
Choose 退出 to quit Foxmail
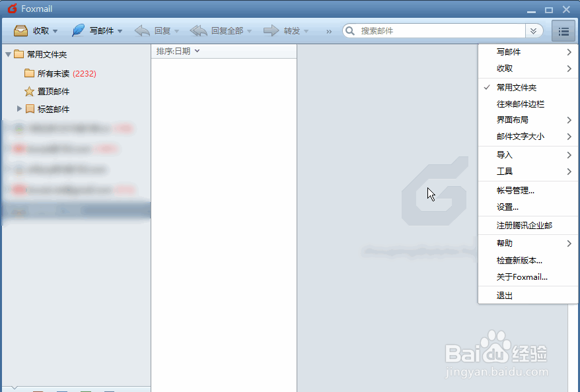(528, 296)
